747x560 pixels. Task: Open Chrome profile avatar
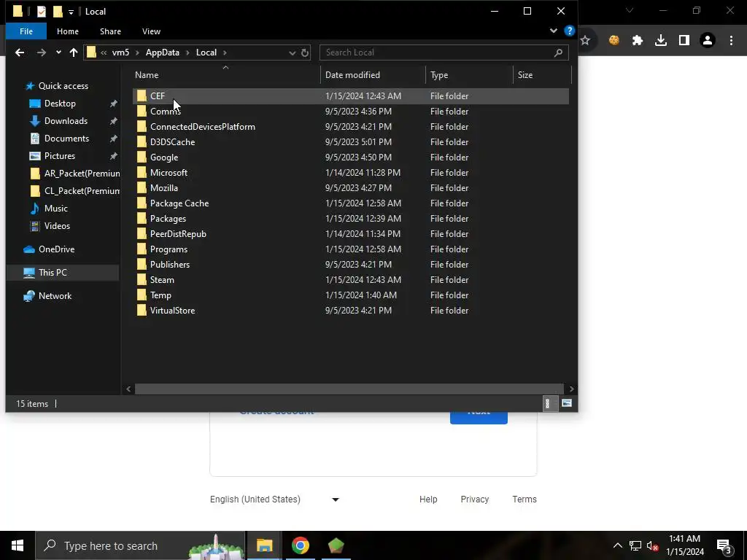click(x=708, y=41)
